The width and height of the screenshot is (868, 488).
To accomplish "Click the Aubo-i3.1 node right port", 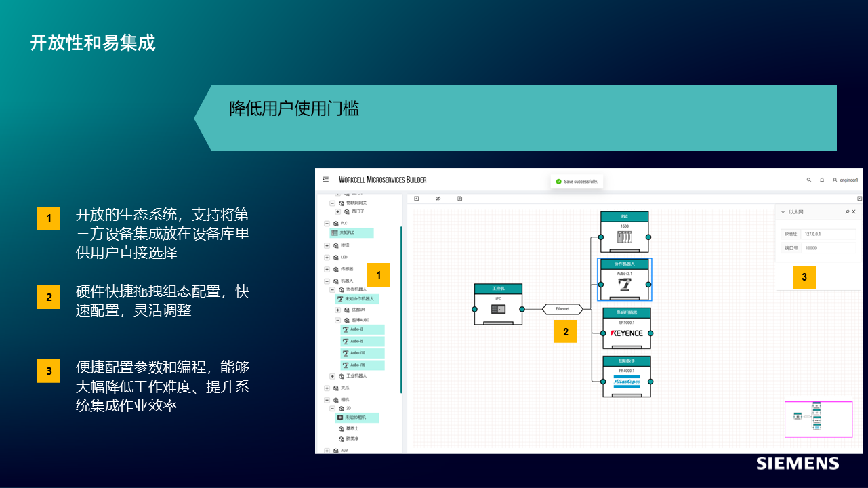I will [648, 285].
